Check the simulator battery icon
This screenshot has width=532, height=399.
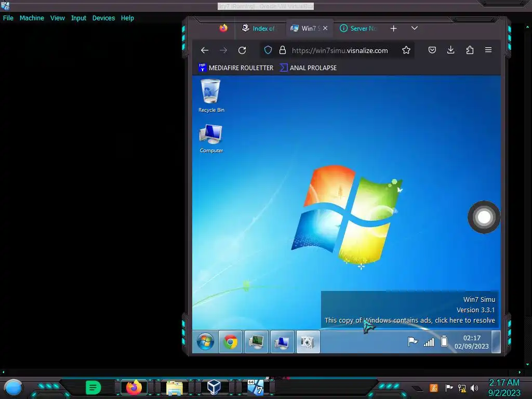[x=444, y=341]
